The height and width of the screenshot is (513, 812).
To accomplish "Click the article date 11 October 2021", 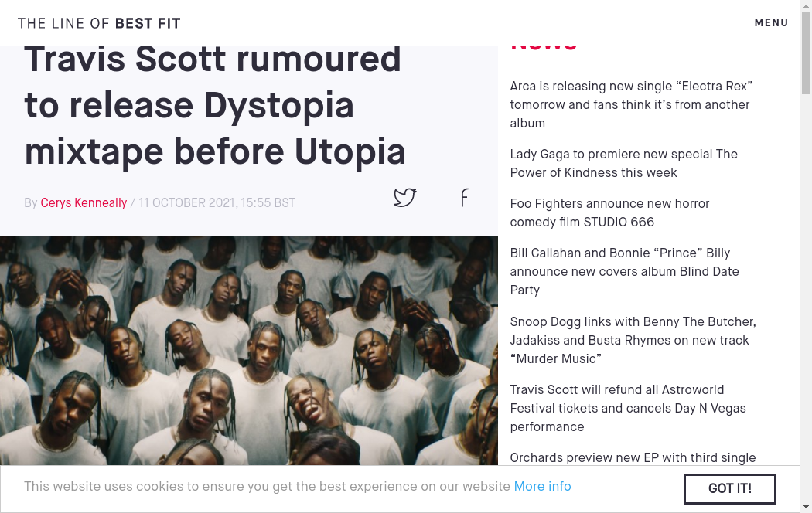I will [x=217, y=202].
